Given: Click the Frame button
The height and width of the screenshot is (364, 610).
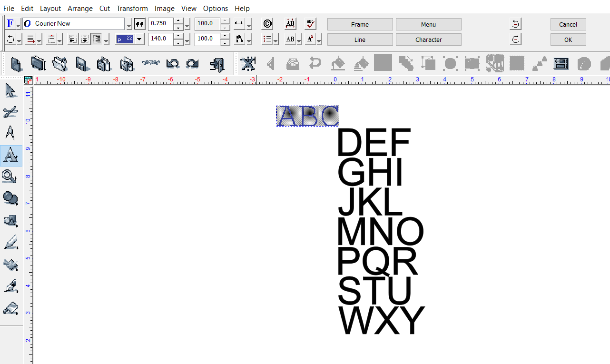Looking at the screenshot, I should point(360,24).
